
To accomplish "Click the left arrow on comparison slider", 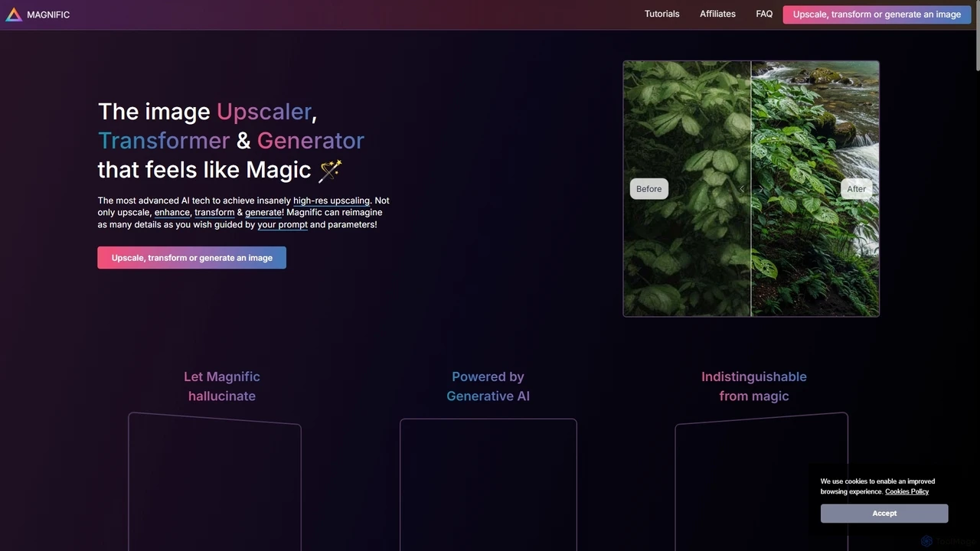I will [x=742, y=189].
